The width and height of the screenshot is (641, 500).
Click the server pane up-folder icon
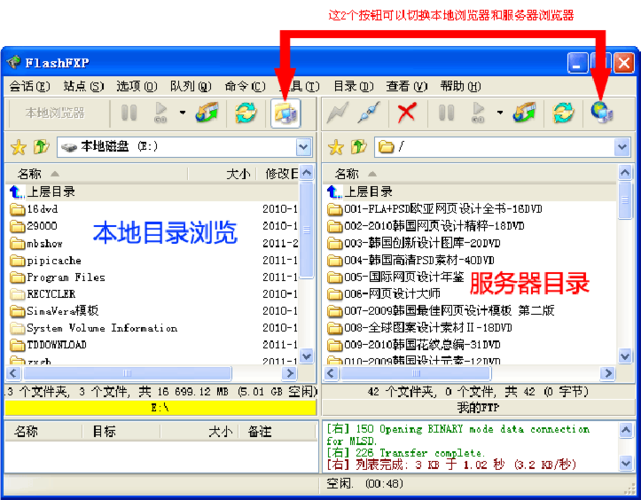360,147
